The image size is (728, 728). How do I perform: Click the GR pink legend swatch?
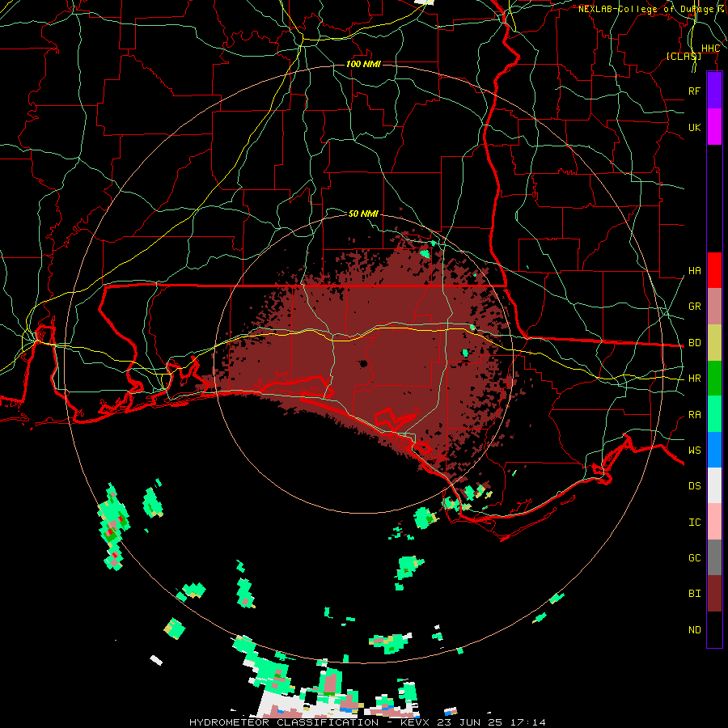point(714,307)
